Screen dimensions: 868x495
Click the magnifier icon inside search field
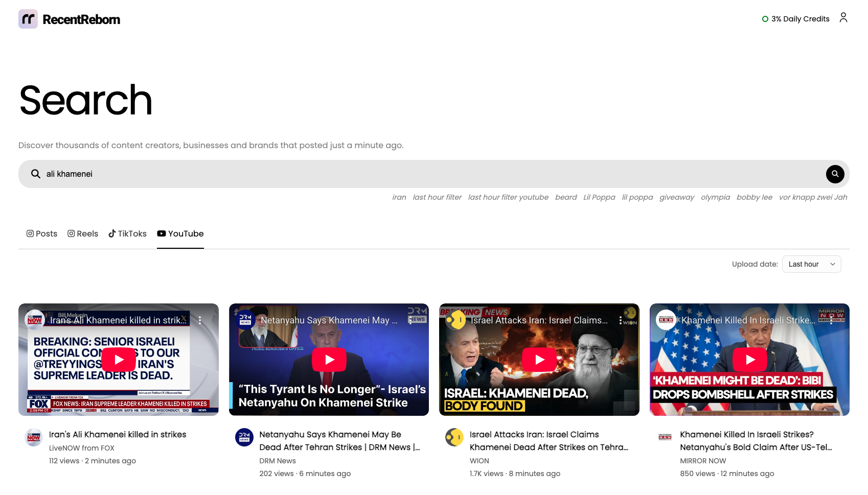(36, 174)
